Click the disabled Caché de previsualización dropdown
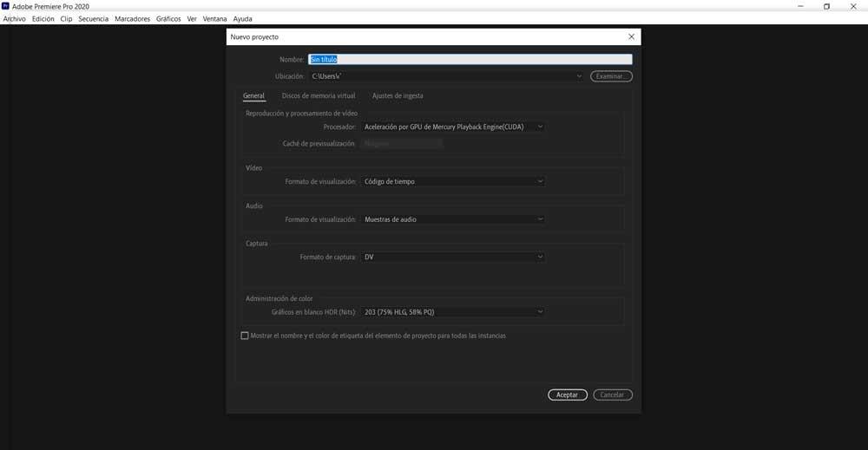The image size is (868, 450). pos(401,143)
